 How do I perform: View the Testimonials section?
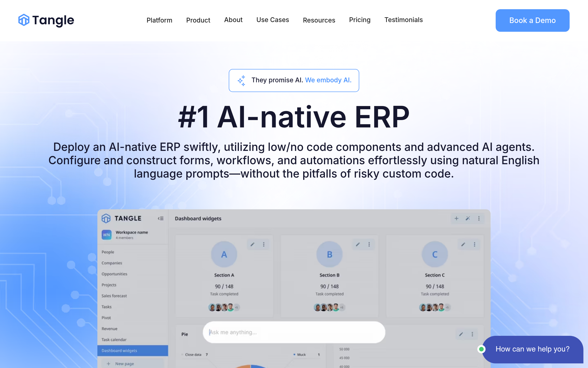(x=404, y=20)
